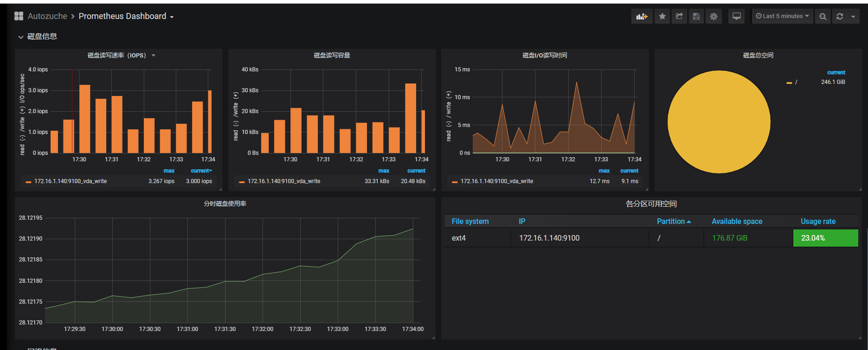This screenshot has width=868, height=350.
Task: Click the Grafana grid logo icon
Action: (19, 16)
